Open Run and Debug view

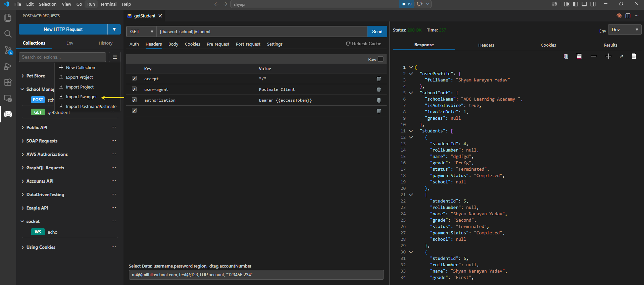tap(8, 66)
